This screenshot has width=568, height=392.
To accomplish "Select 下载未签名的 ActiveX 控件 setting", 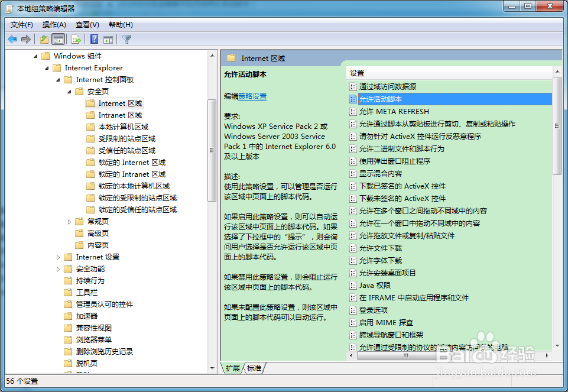I will [x=402, y=199].
